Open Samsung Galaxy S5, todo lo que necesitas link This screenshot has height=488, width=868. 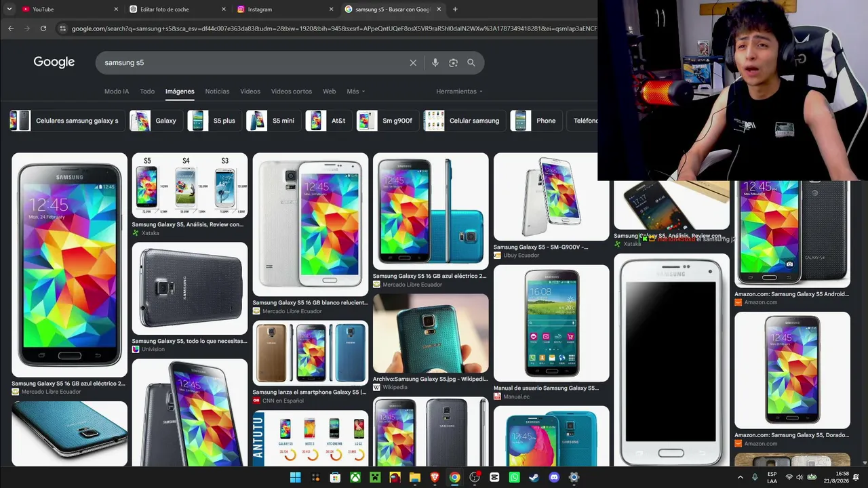(x=190, y=341)
